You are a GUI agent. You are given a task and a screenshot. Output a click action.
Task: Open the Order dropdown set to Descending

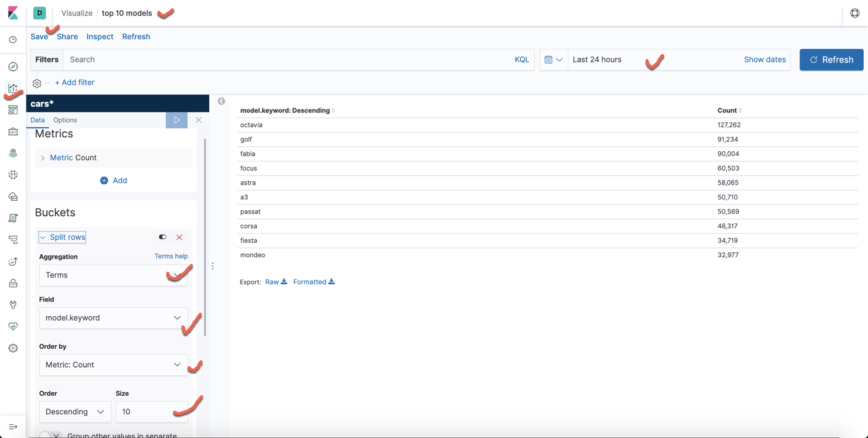75,411
